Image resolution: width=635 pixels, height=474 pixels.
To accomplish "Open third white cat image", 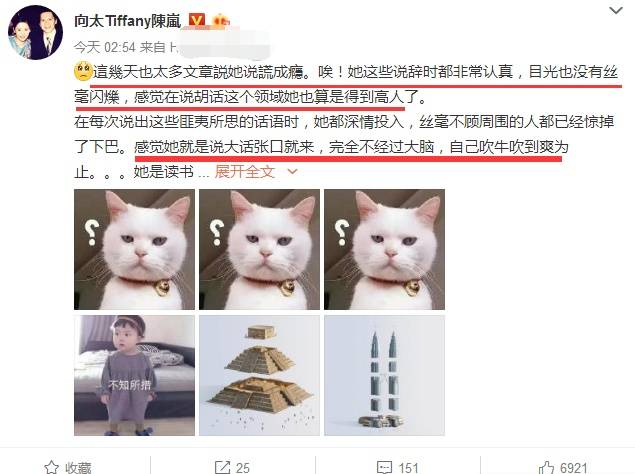I will [384, 250].
